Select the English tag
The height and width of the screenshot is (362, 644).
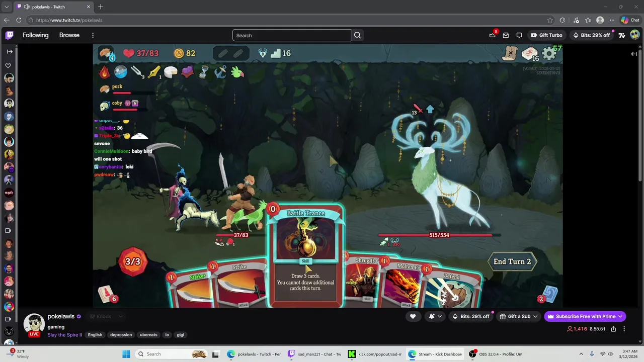coord(95,335)
